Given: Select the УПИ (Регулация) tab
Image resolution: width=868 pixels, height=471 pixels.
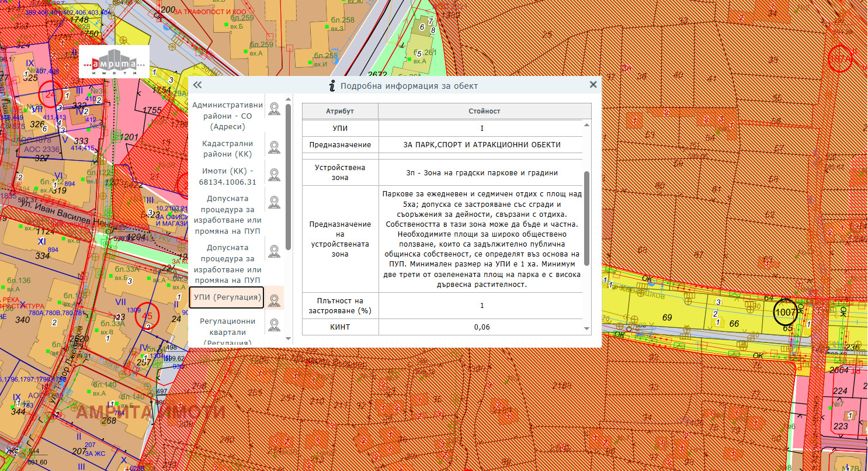Looking at the screenshot, I should (x=227, y=298).
